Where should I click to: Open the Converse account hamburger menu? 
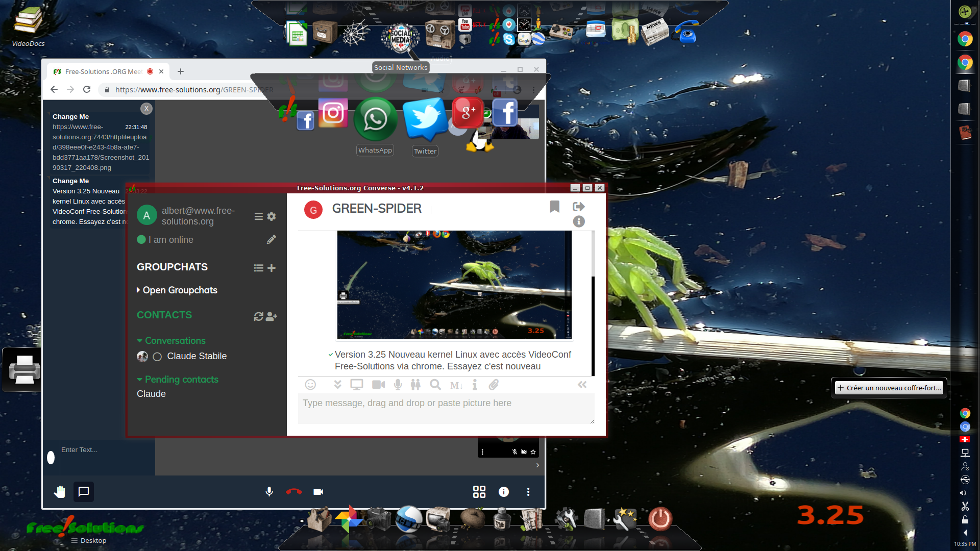[x=259, y=216]
